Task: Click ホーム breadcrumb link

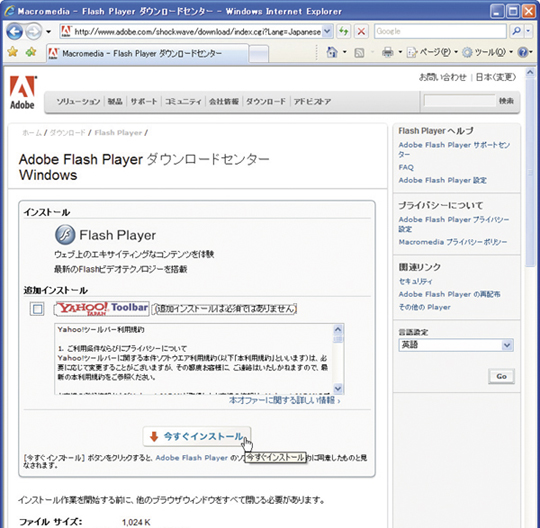Action: tap(32, 133)
